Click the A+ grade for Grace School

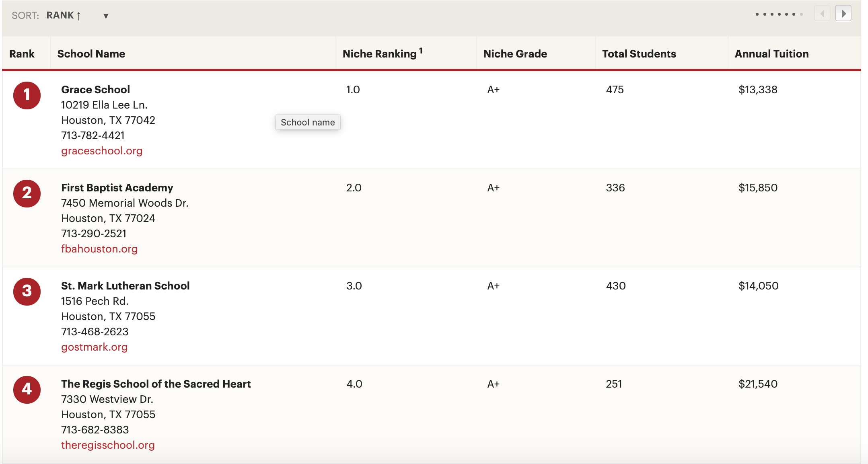point(494,90)
